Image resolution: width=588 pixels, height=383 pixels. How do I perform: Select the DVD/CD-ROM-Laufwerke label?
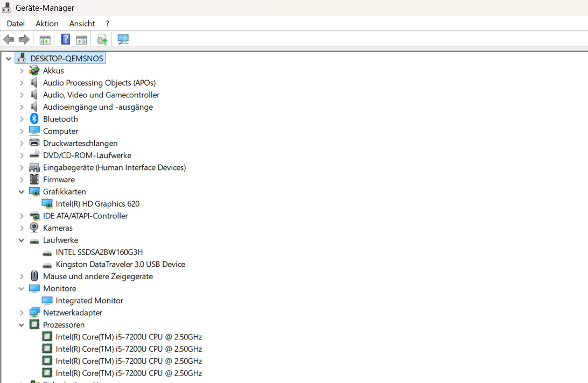tap(87, 155)
